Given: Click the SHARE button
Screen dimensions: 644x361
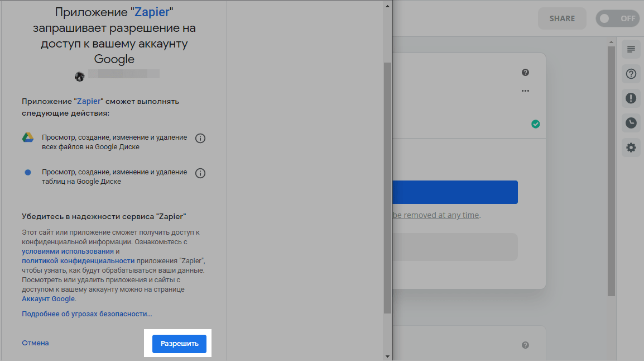Looking at the screenshot, I should 562,18.
